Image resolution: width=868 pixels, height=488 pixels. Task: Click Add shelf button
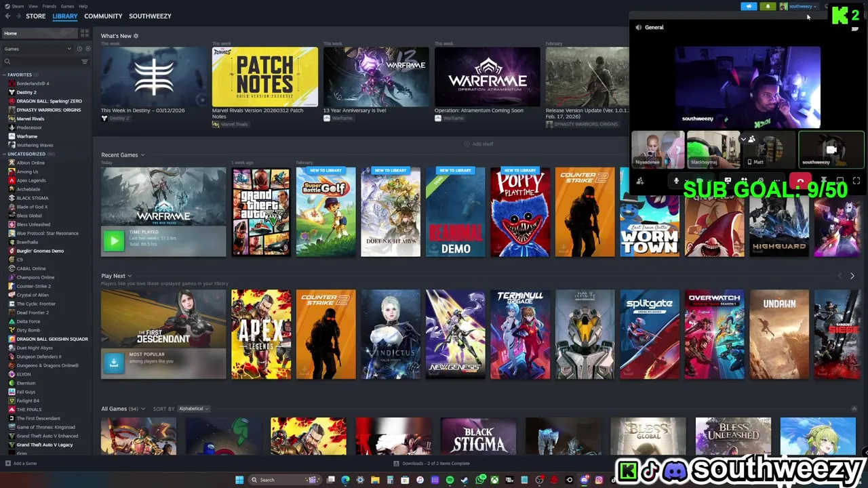(x=479, y=144)
